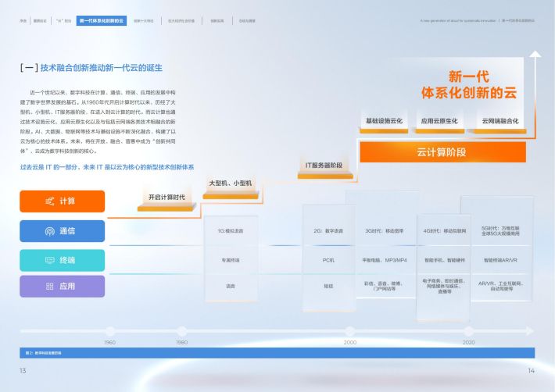Screen dimensions: 555x392
Task: Click the 基础设施云化 block
Action: pos(384,123)
